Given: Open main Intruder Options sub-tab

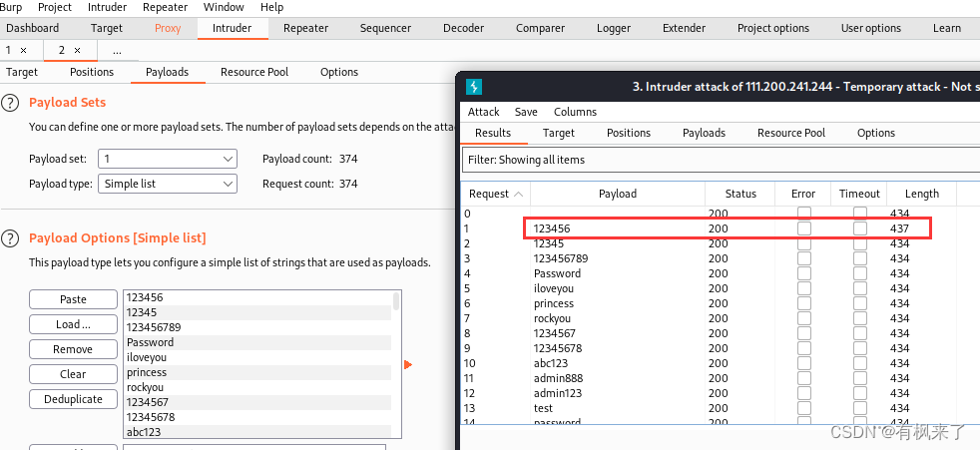Looking at the screenshot, I should point(339,72).
